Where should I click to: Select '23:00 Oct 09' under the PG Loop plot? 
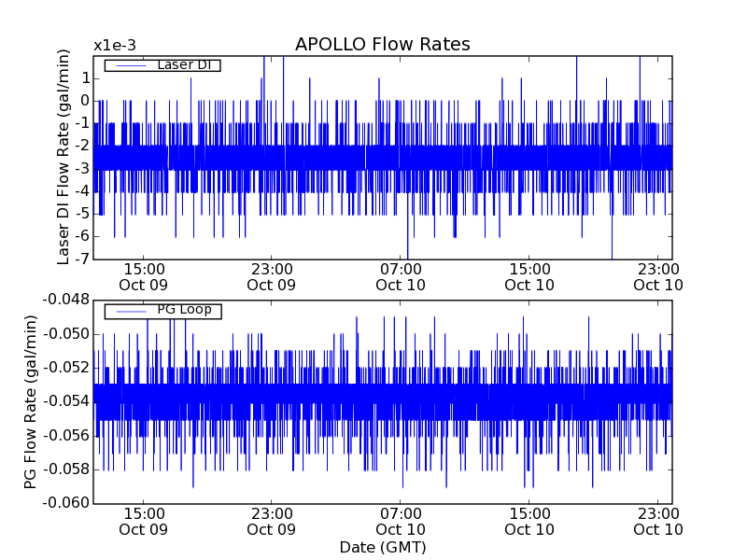click(272, 522)
